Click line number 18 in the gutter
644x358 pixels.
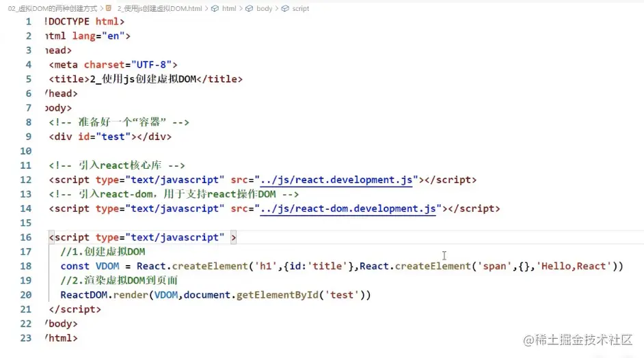point(25,266)
